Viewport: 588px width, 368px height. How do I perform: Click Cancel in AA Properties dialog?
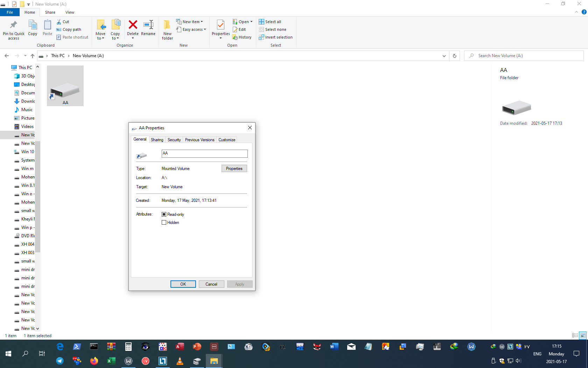click(211, 284)
